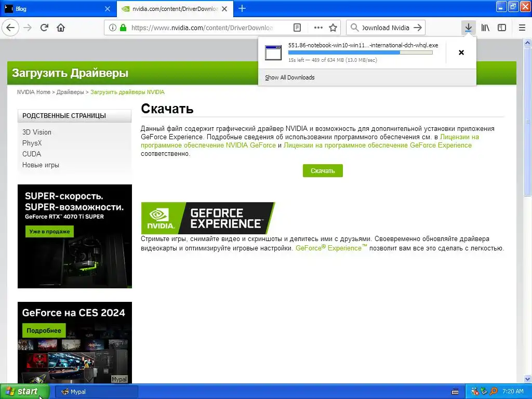Viewport: 532px width, 399px height.
Task: Click the Download Nvidia search field
Action: 385,28
